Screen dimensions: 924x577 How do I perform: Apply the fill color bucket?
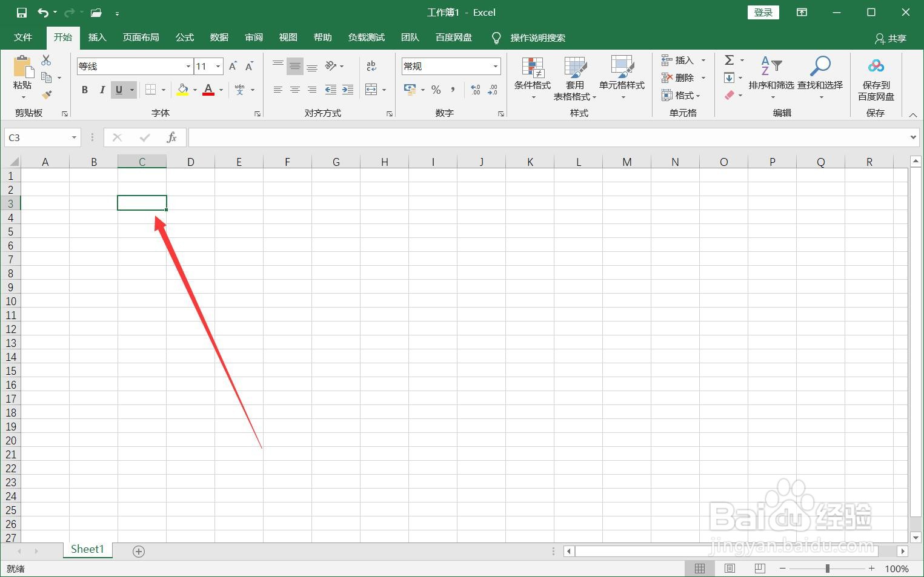182,90
